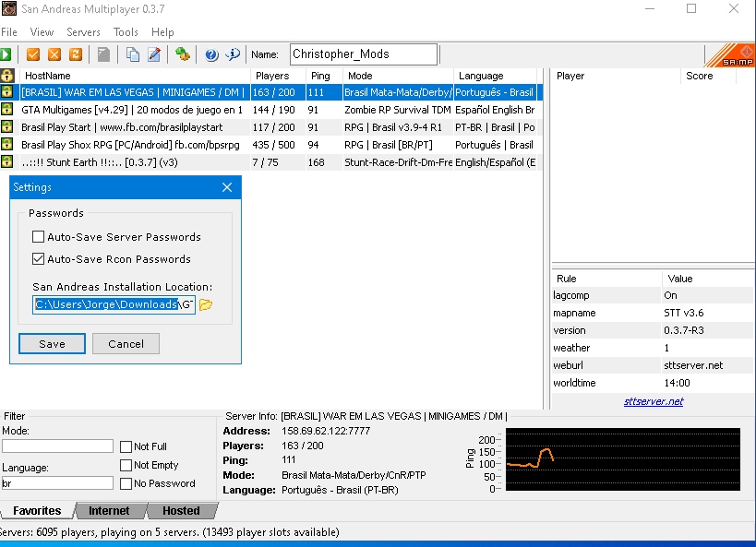Click the version rule value 0.3.7-R3
This screenshot has width=756, height=547.
684,330
